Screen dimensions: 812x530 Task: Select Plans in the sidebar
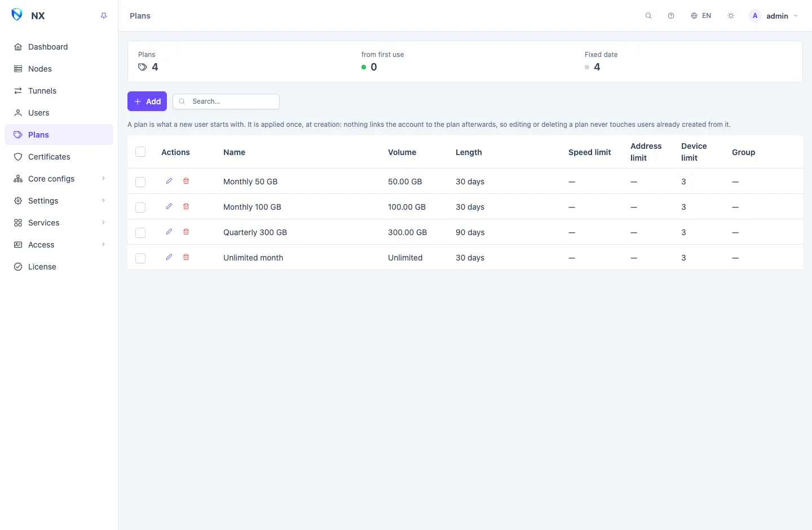[59, 135]
